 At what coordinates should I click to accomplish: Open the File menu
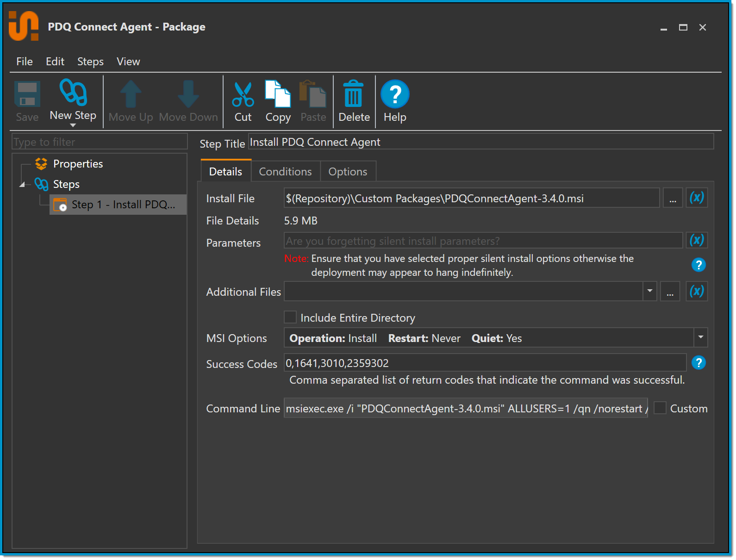click(25, 62)
